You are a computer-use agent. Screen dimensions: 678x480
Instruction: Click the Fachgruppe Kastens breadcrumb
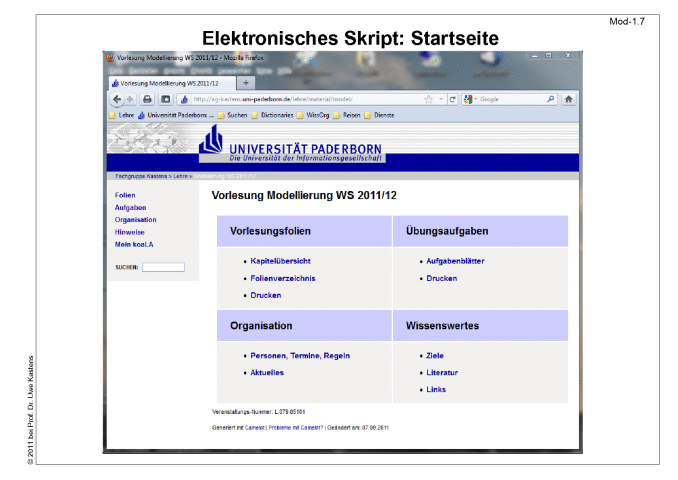tap(141, 176)
